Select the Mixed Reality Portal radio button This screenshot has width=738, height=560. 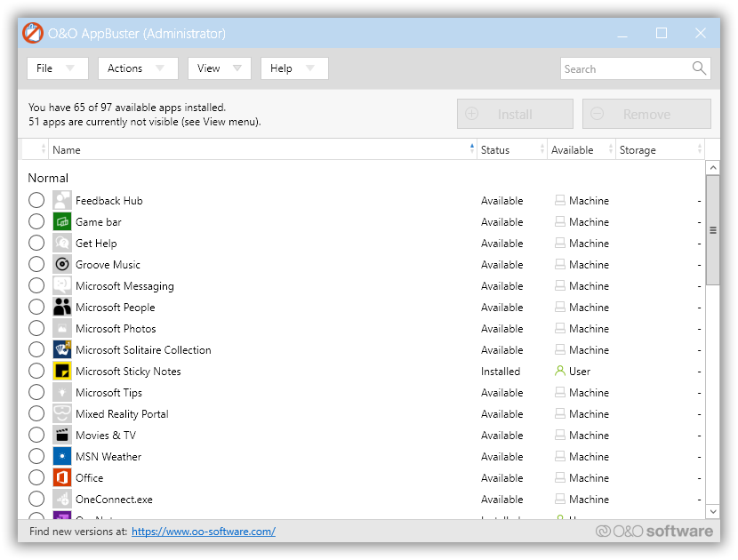pyautogui.click(x=36, y=413)
